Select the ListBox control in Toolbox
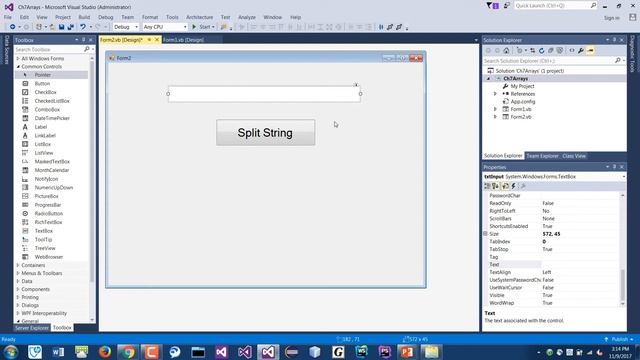640x360 pixels. tap(42, 144)
